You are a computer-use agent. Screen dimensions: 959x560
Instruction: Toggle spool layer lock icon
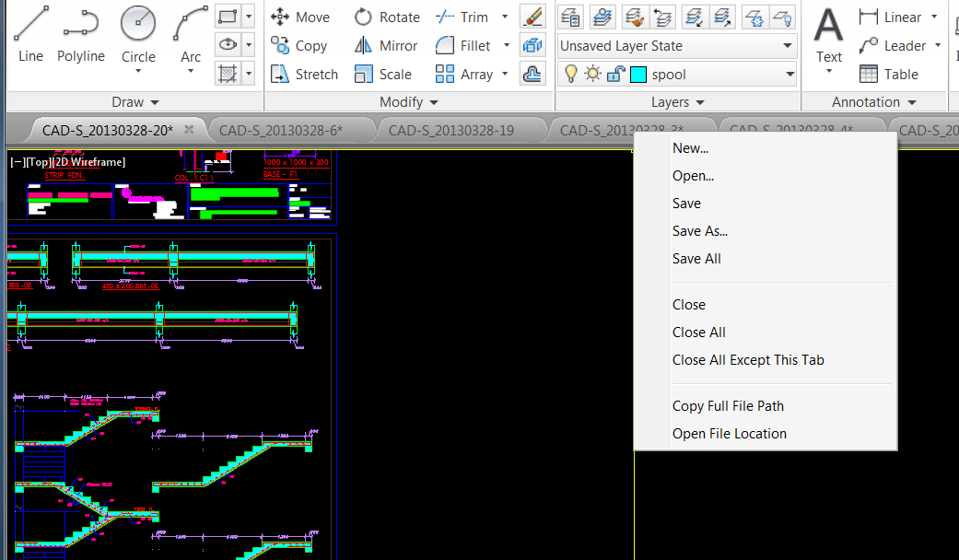point(615,74)
